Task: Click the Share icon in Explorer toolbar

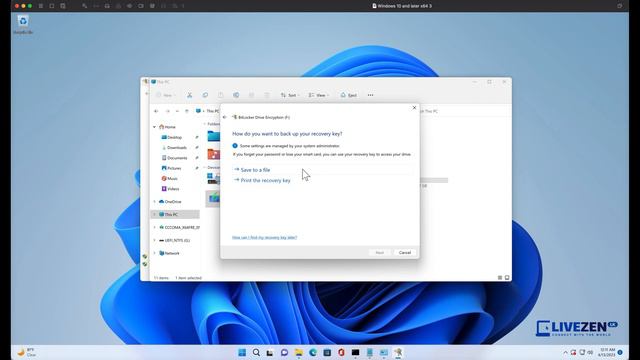Action: pos(251,95)
